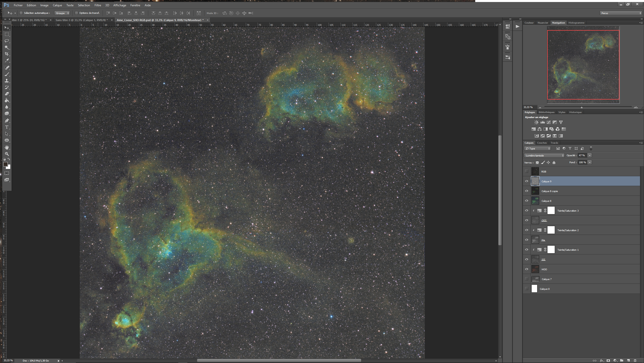This screenshot has height=363, width=644.
Task: Click the foreground color swatch
Action: click(5, 164)
